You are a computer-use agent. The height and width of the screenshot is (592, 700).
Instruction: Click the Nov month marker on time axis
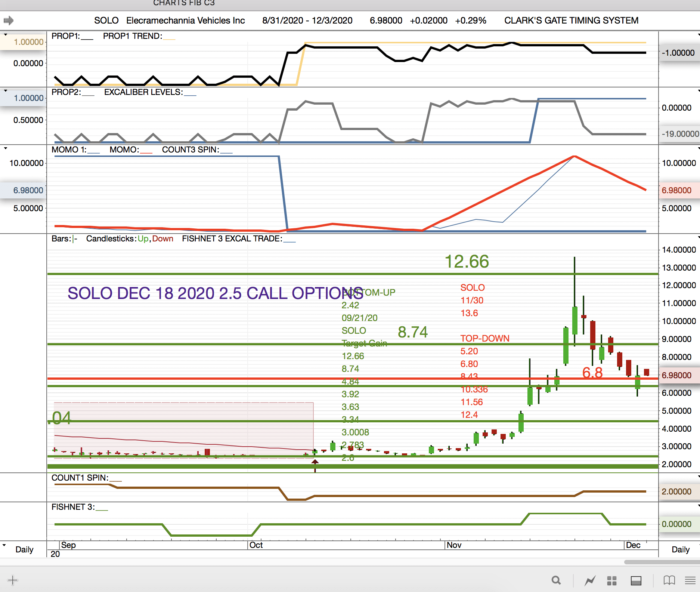pos(454,545)
